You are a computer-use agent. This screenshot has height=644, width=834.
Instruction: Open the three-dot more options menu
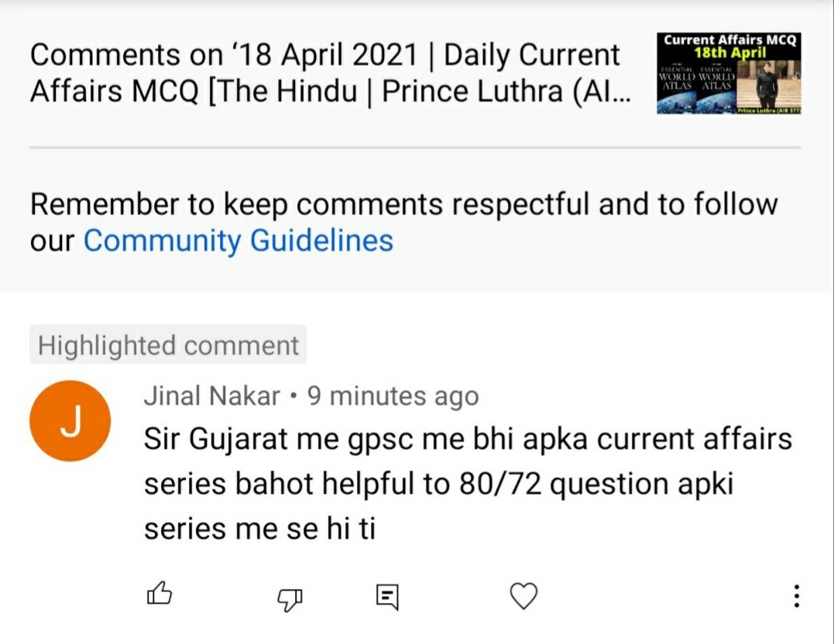(795, 595)
